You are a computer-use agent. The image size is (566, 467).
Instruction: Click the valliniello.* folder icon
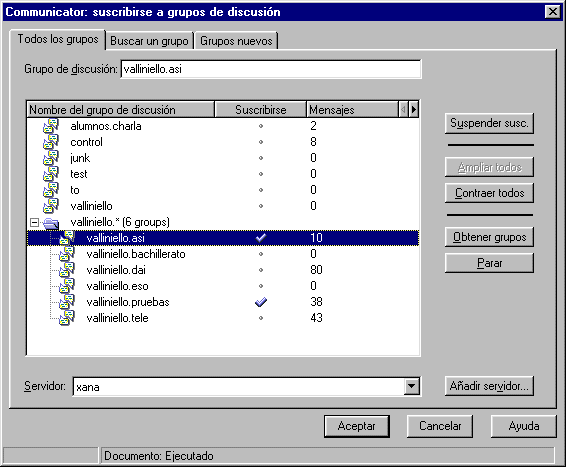click(51, 223)
